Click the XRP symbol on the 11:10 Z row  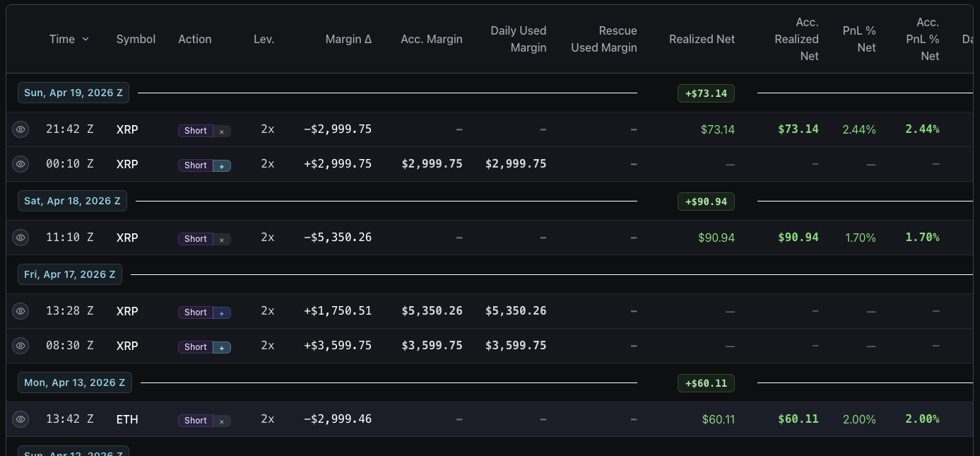point(127,238)
